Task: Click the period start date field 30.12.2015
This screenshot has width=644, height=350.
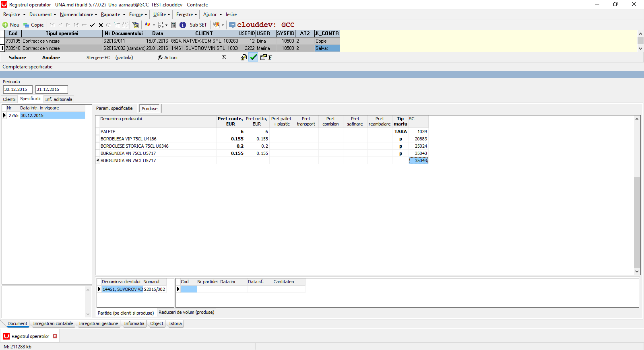Action: (x=18, y=89)
